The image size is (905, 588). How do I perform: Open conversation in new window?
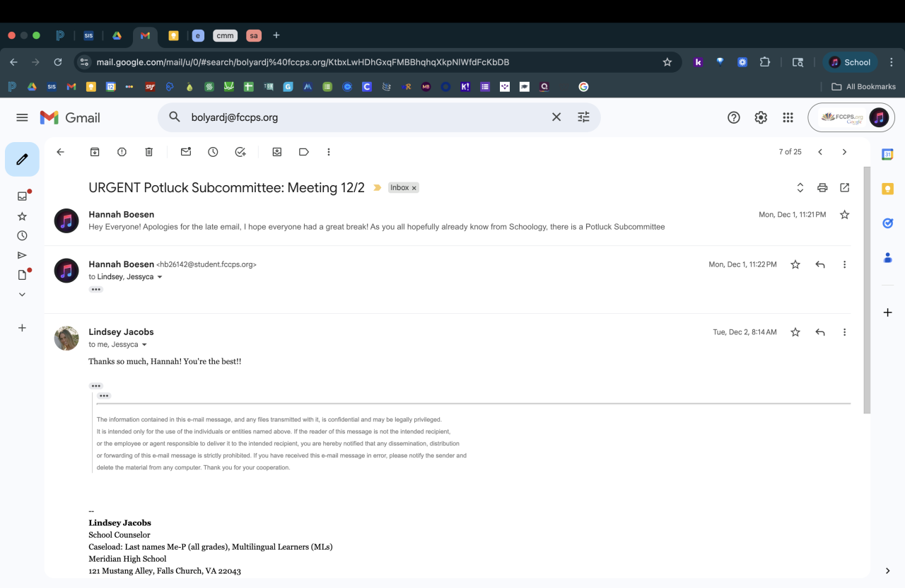[845, 188]
